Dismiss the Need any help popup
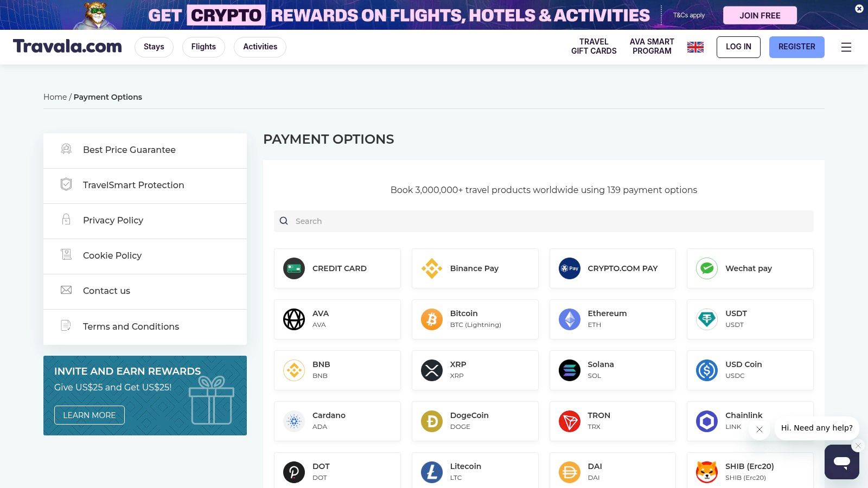 [759, 429]
